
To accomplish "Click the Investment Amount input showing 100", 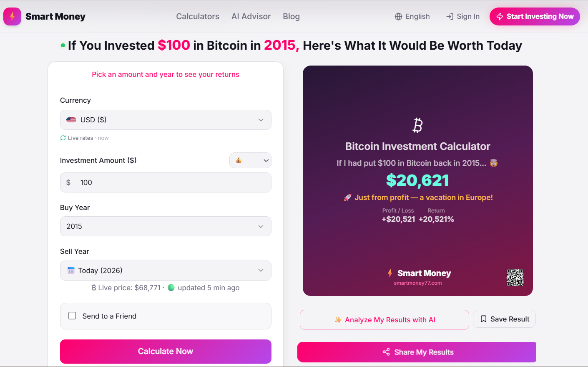I will [x=166, y=182].
